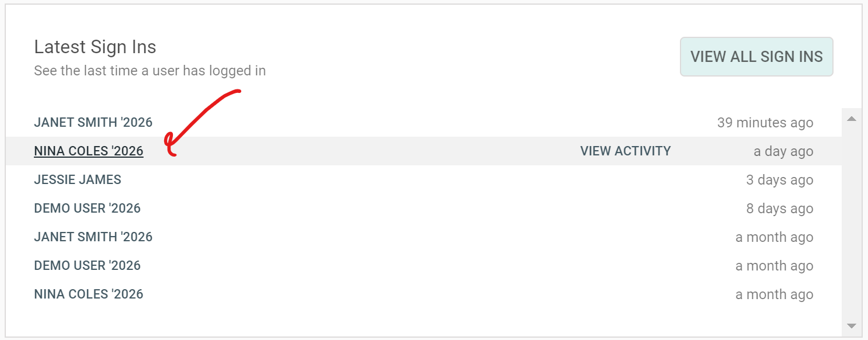Image resolution: width=868 pixels, height=340 pixels.
Task: Open the underlined Nina Coles '2026 link
Action: click(89, 151)
